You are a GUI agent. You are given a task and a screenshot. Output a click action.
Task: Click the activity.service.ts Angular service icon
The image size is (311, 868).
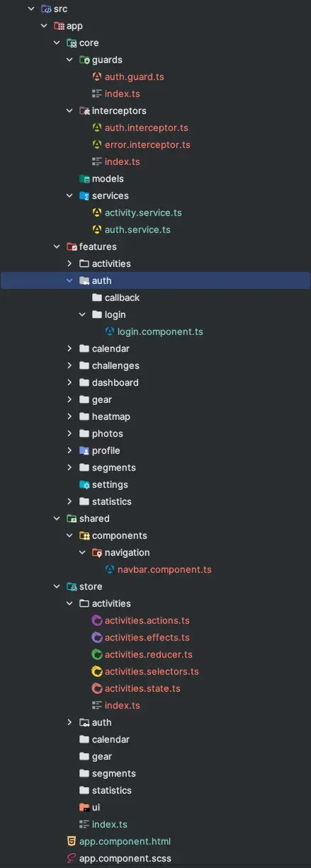[x=97, y=212]
